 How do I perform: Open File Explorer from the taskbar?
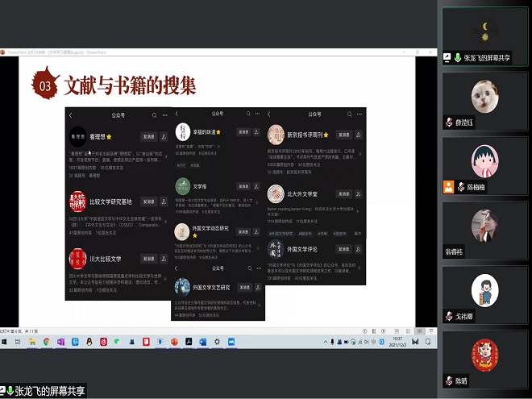click(31, 342)
